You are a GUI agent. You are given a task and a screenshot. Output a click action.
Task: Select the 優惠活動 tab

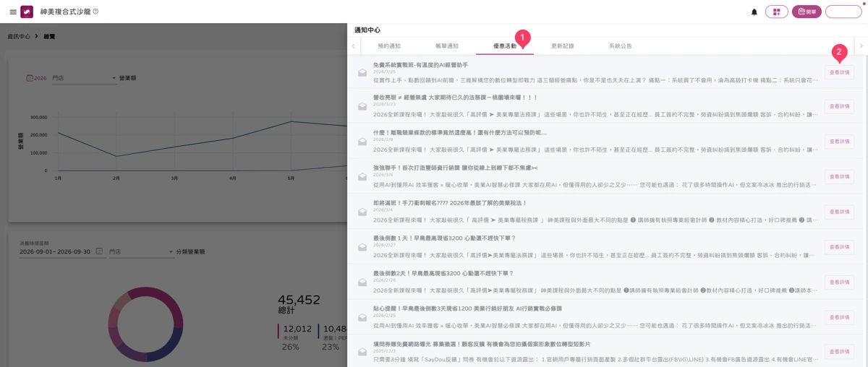coord(504,46)
